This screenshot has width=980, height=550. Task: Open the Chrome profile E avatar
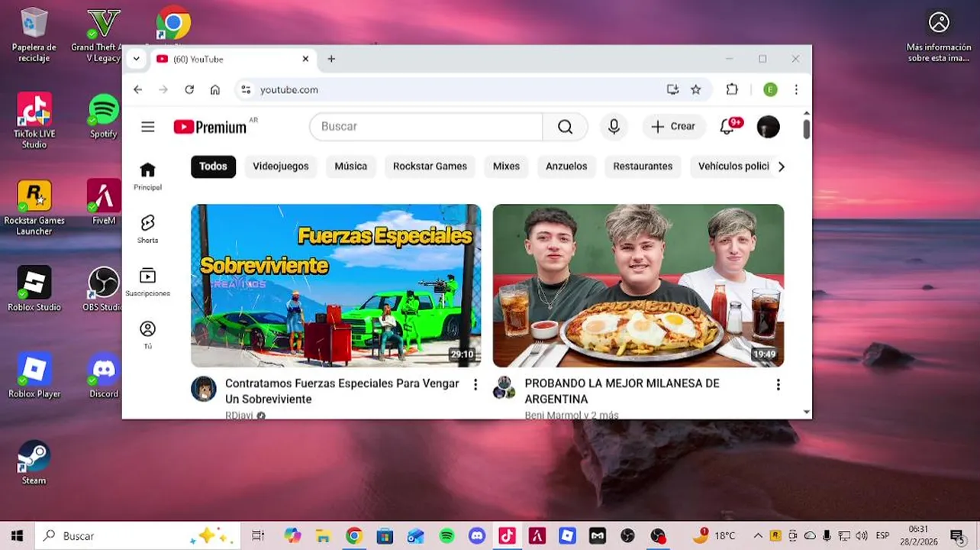pyautogui.click(x=770, y=89)
